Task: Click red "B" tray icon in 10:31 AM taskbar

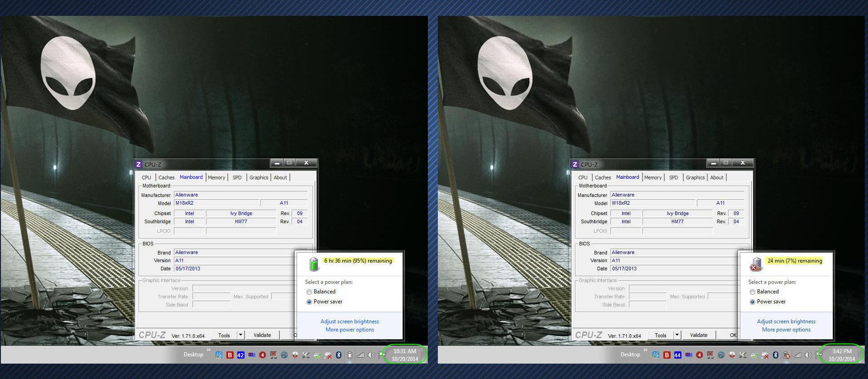Action: click(x=230, y=355)
